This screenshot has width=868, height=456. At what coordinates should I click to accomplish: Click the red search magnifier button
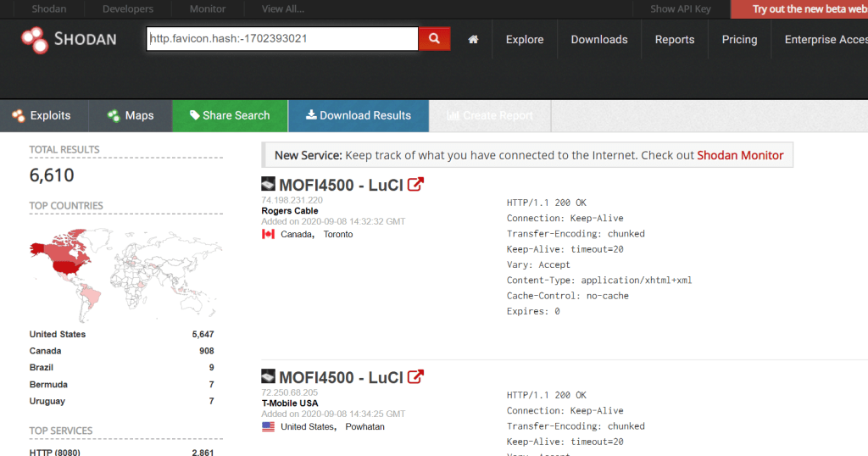[434, 39]
